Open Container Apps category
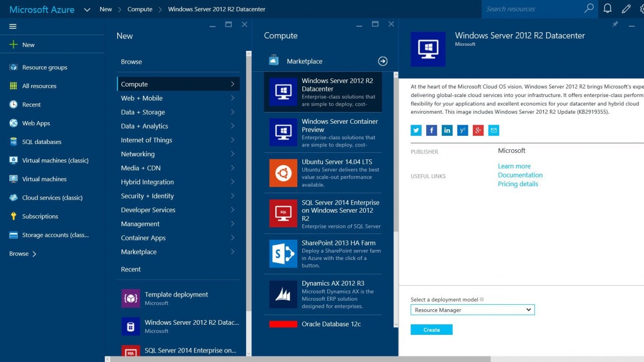 point(178,238)
